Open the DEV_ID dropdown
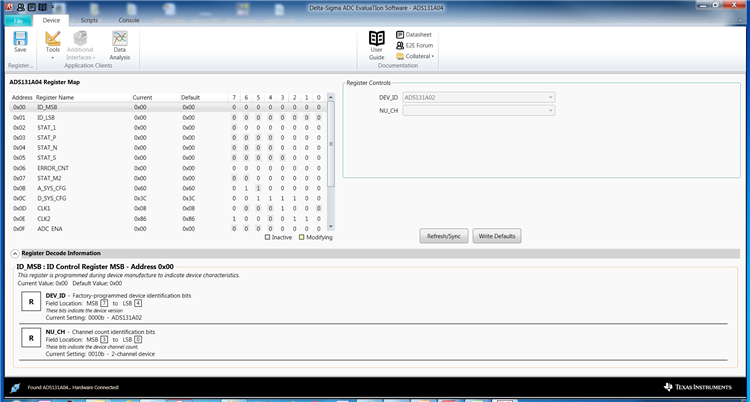 tap(479, 98)
